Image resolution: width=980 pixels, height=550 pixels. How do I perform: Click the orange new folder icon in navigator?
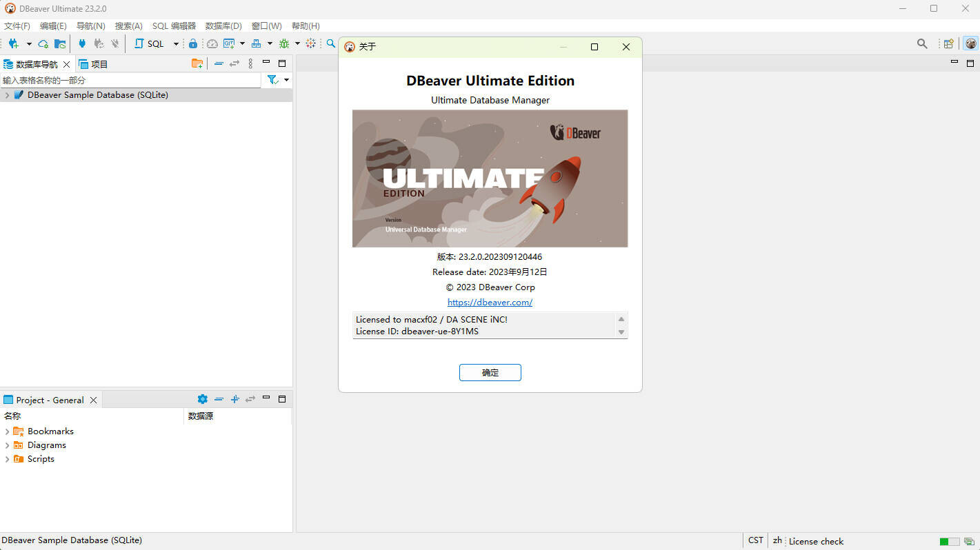click(x=197, y=63)
